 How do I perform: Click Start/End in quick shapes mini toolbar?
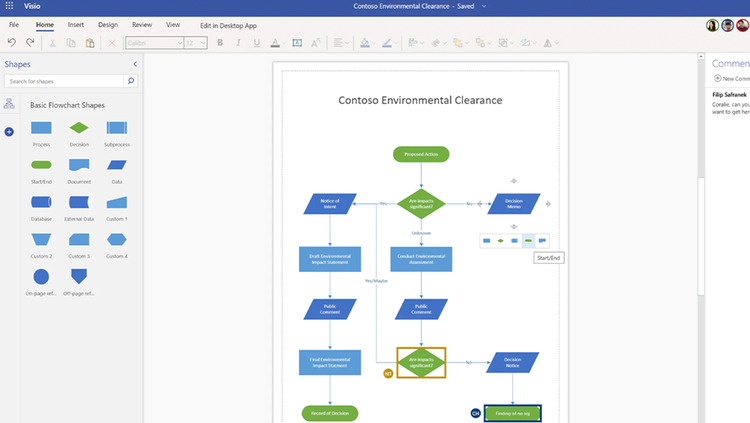(528, 241)
